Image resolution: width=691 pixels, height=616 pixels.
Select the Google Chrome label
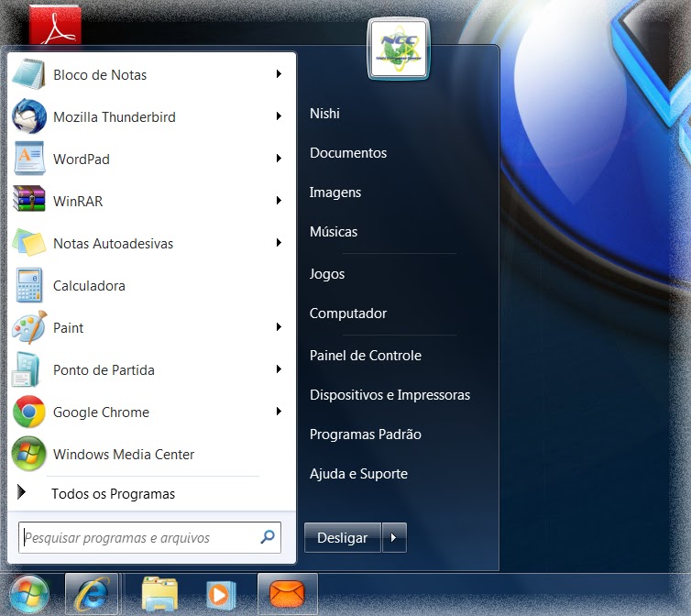[102, 412]
